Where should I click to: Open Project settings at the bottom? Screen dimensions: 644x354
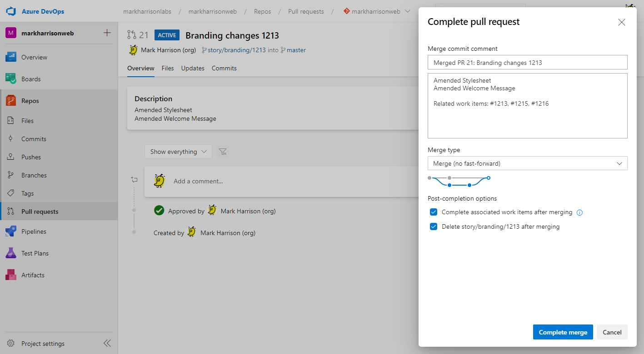(43, 344)
